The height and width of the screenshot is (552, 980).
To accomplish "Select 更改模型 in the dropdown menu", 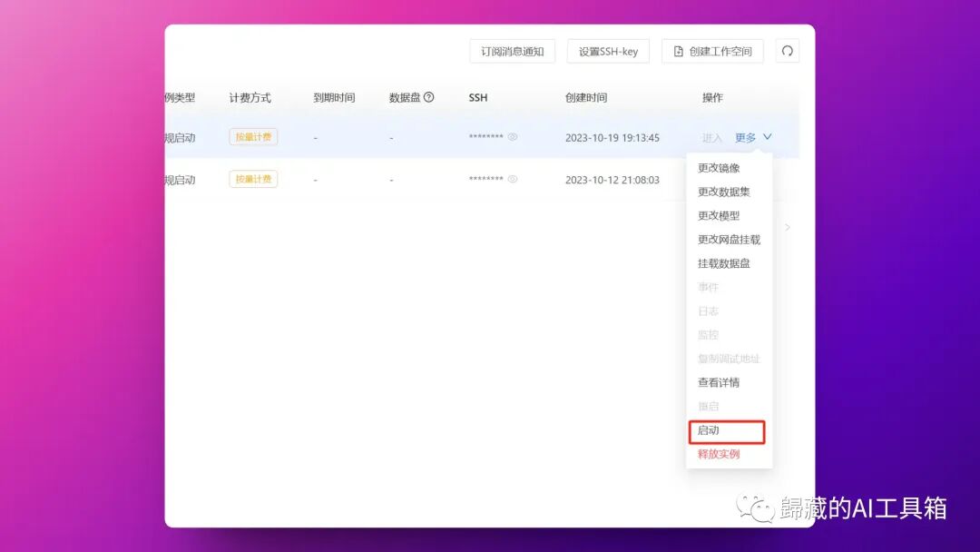I will click(719, 216).
